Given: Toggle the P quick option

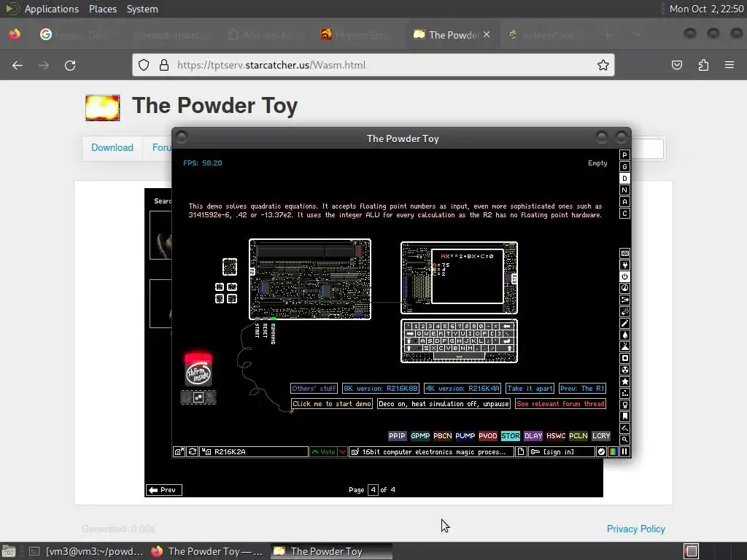Looking at the screenshot, I should coord(624,155).
